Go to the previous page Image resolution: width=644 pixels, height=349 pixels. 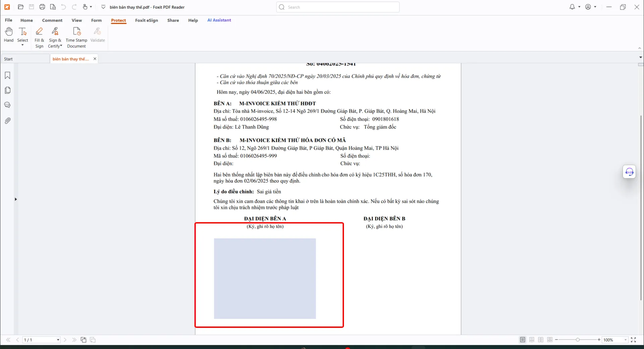(x=17, y=340)
